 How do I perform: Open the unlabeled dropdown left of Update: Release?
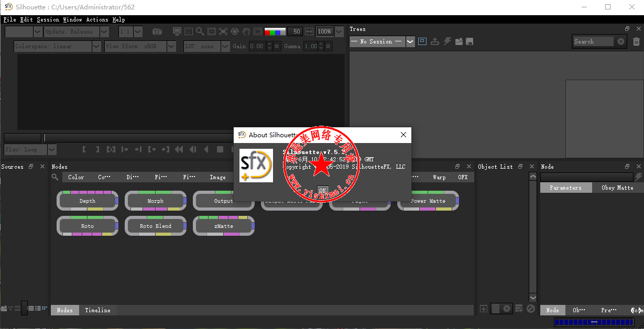click(24, 31)
